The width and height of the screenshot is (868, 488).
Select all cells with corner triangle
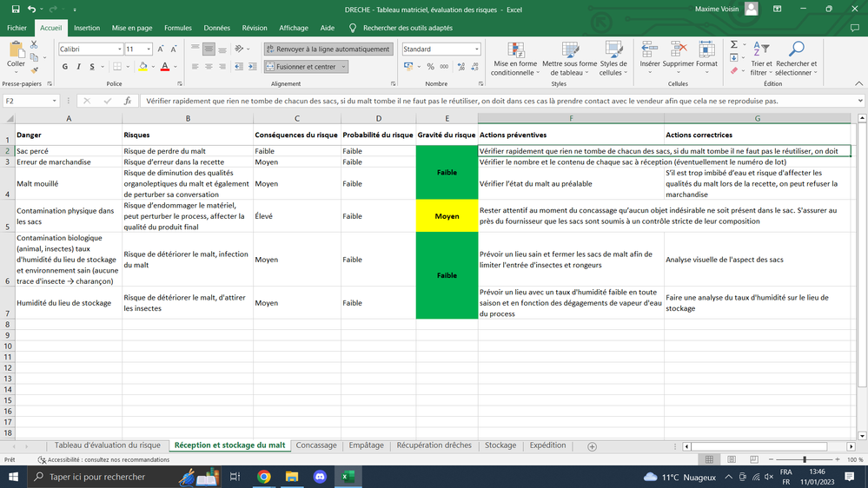[10, 118]
